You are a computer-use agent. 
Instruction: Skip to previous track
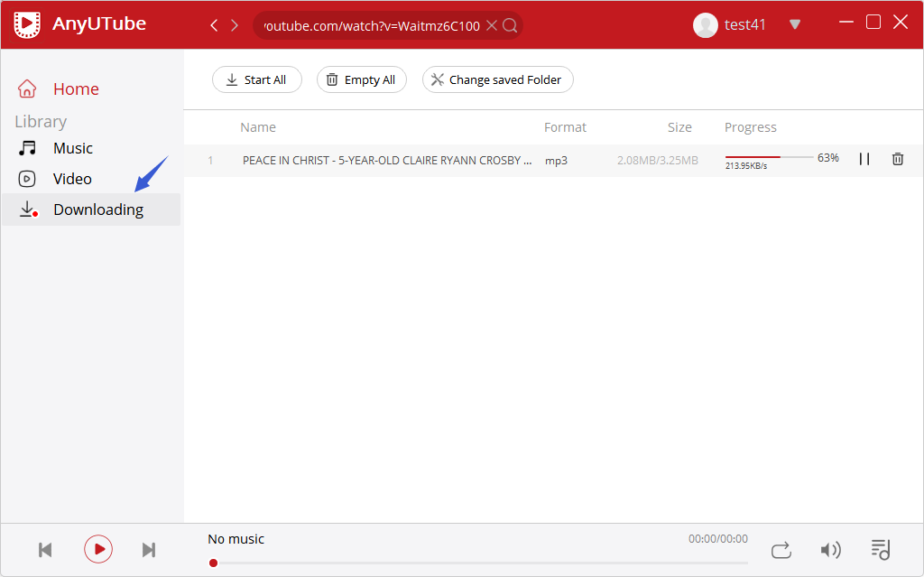(x=45, y=550)
